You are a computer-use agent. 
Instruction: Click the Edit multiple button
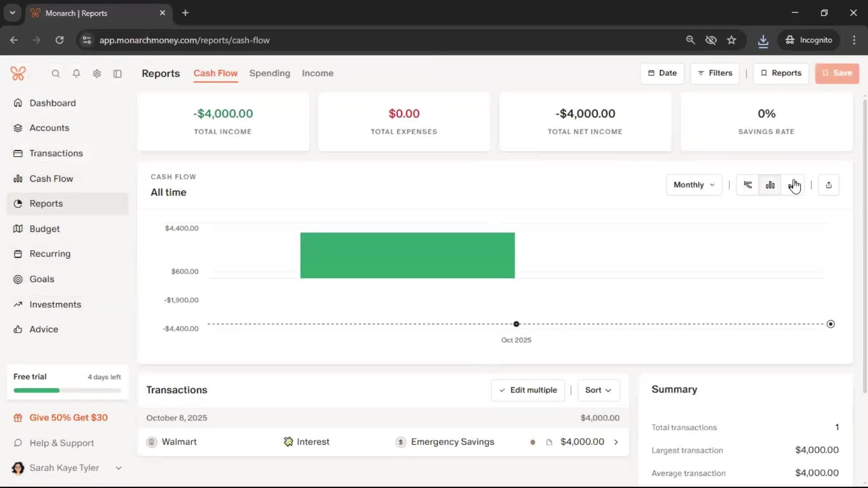point(528,390)
